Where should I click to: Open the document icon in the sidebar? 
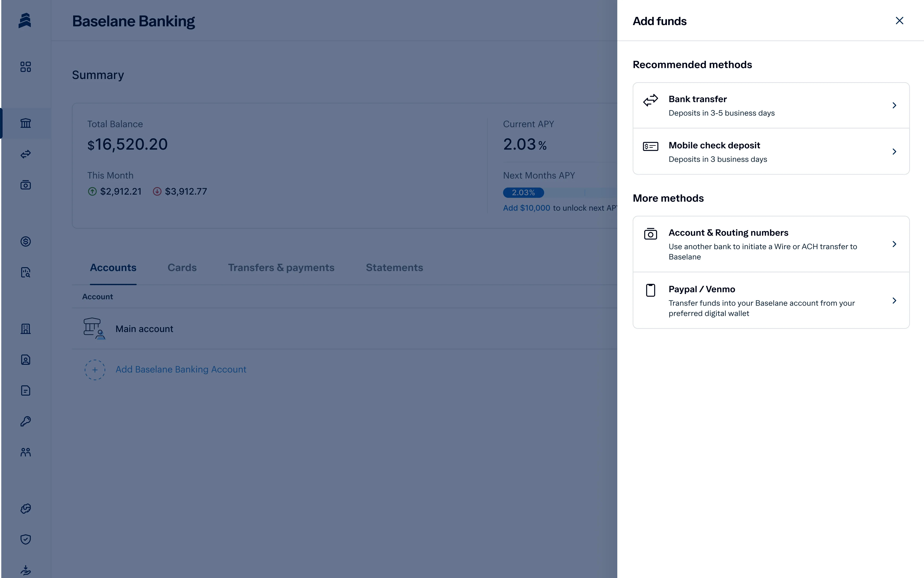coord(26,390)
